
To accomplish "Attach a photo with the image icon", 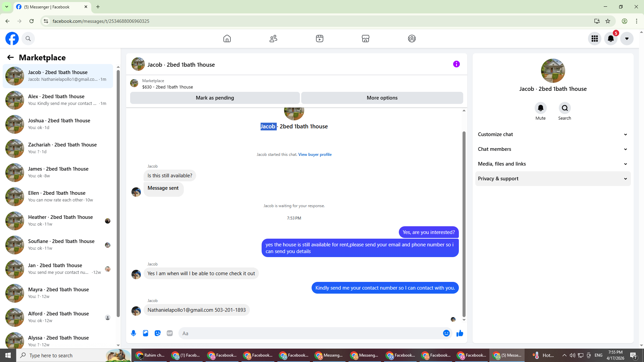I will [146, 333].
